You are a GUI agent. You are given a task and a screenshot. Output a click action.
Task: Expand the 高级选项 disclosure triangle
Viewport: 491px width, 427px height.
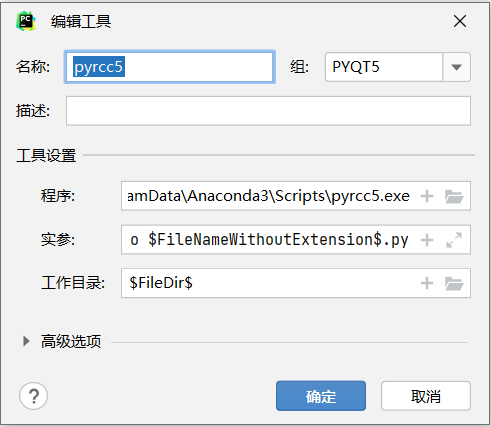[26, 341]
